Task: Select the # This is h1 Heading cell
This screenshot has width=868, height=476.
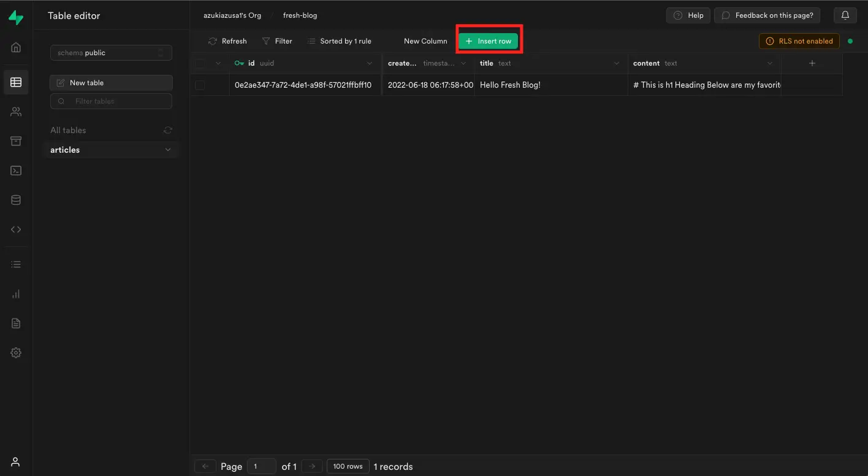Action: [704, 85]
